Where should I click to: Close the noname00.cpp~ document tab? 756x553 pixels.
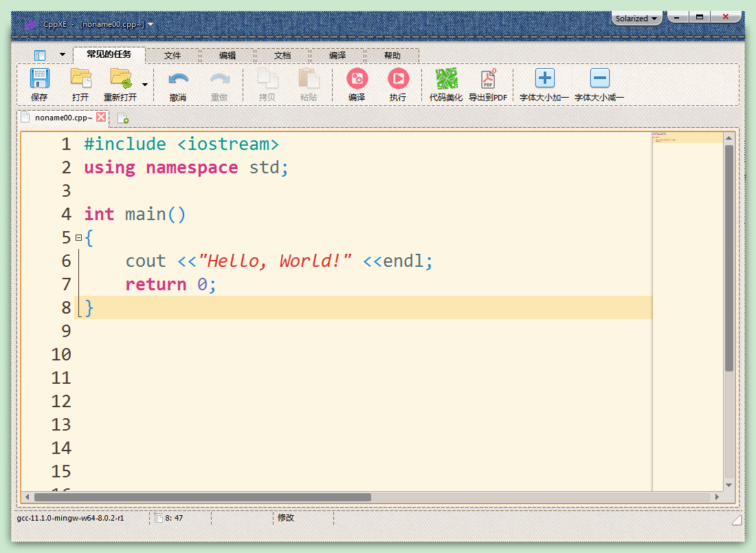(101, 118)
